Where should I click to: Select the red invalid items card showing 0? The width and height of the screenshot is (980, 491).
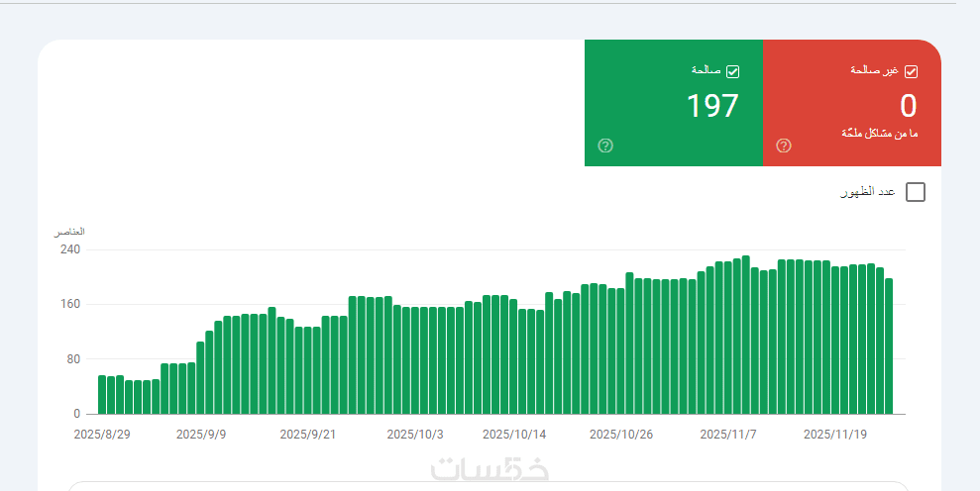(852, 103)
